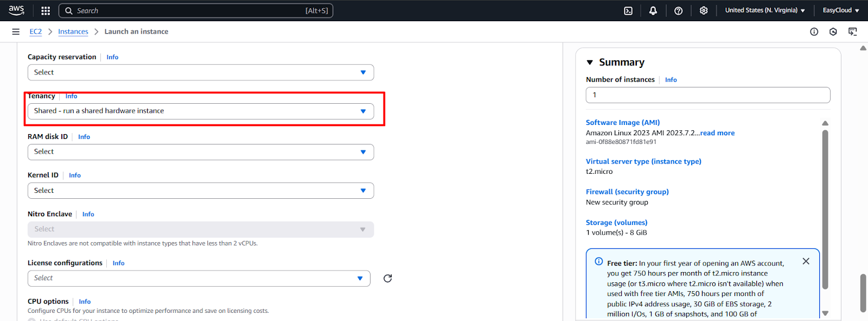
Task: Open the notifications bell
Action: click(x=653, y=10)
